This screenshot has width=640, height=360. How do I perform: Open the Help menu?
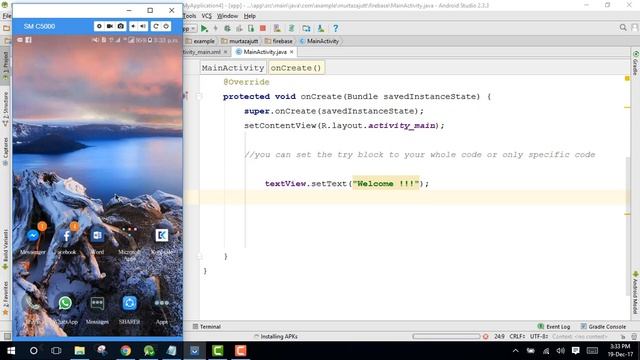[249, 16]
